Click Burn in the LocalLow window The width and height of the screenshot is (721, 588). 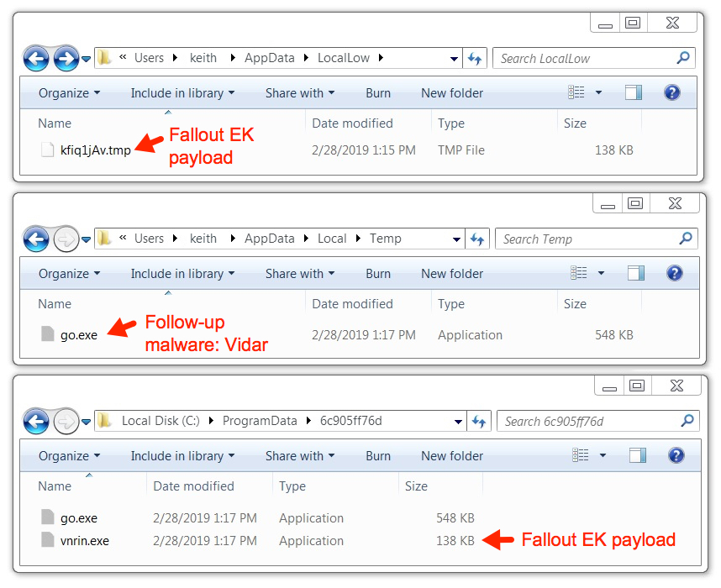pyautogui.click(x=378, y=93)
